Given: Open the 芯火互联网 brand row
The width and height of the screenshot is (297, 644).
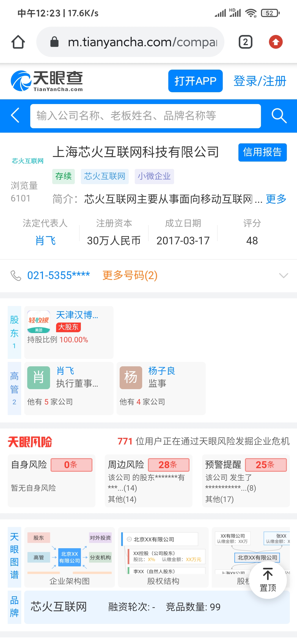Looking at the screenshot, I should click(157, 607).
